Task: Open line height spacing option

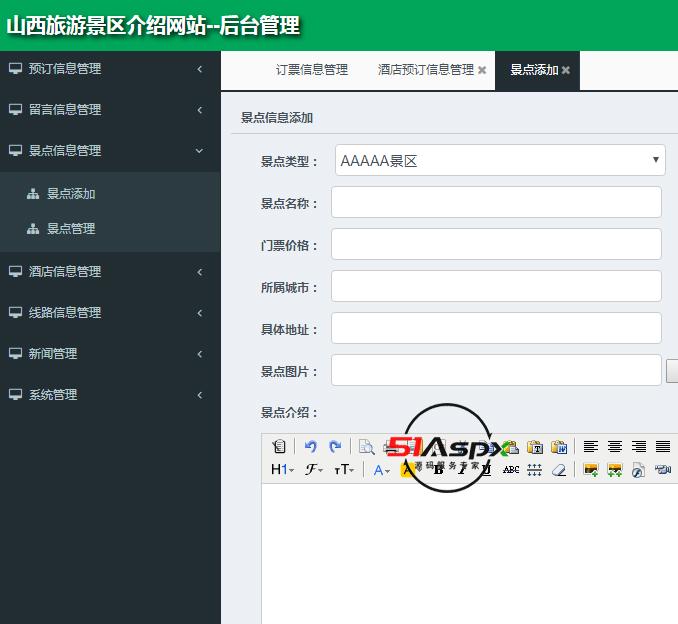Action: tap(535, 470)
